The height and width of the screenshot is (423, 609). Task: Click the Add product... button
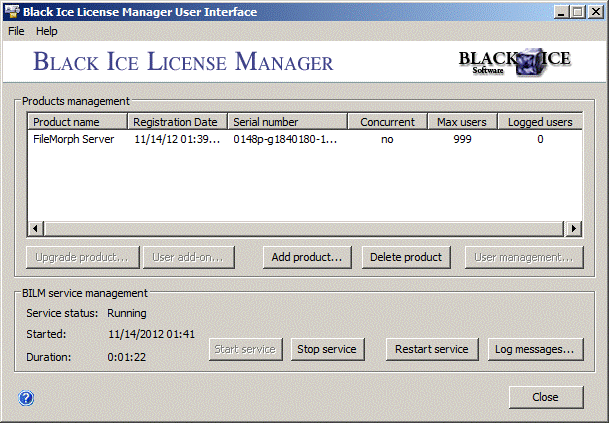307,257
